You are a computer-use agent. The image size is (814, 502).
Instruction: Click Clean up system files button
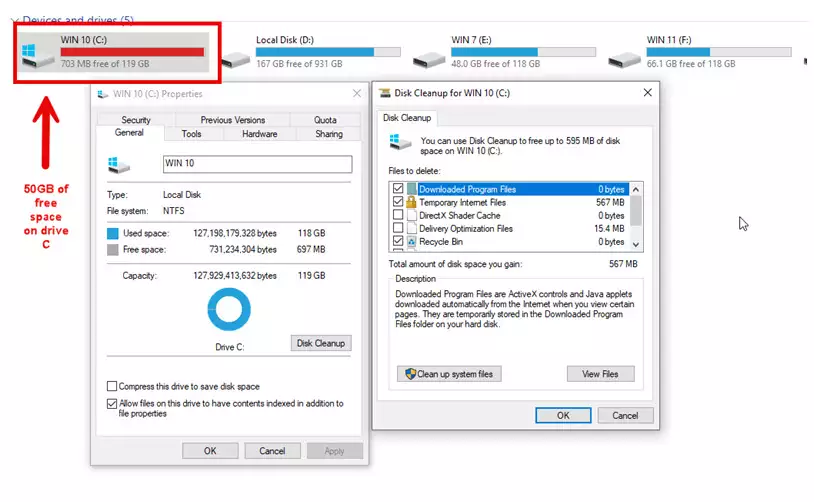449,374
